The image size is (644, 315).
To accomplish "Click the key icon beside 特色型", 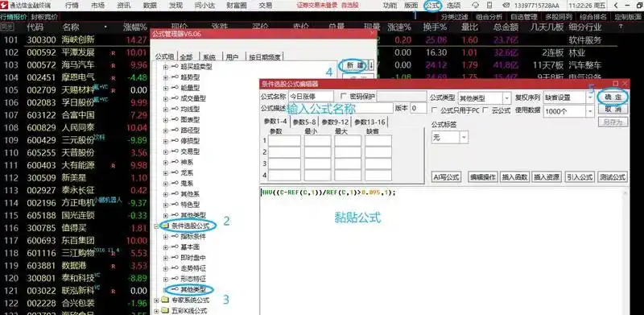I will [174, 205].
